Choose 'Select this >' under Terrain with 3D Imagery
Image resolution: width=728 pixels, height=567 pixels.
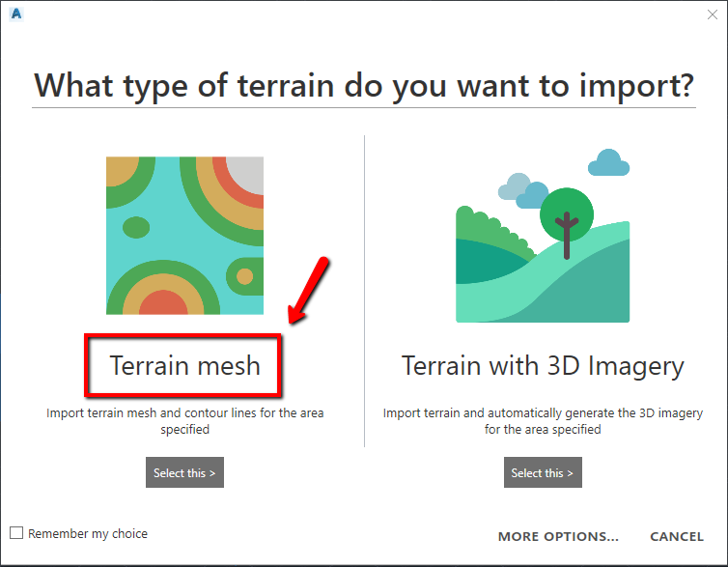pos(543,472)
